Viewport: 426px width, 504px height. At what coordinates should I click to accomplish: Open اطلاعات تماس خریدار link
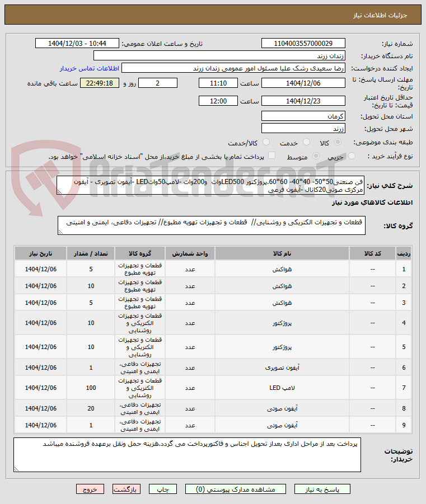(90, 68)
